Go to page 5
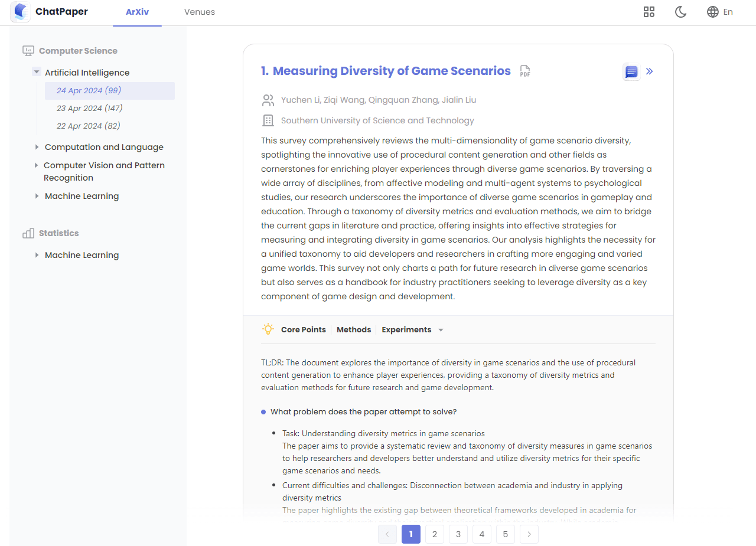Viewport: 756px width, 546px height. [x=506, y=534]
